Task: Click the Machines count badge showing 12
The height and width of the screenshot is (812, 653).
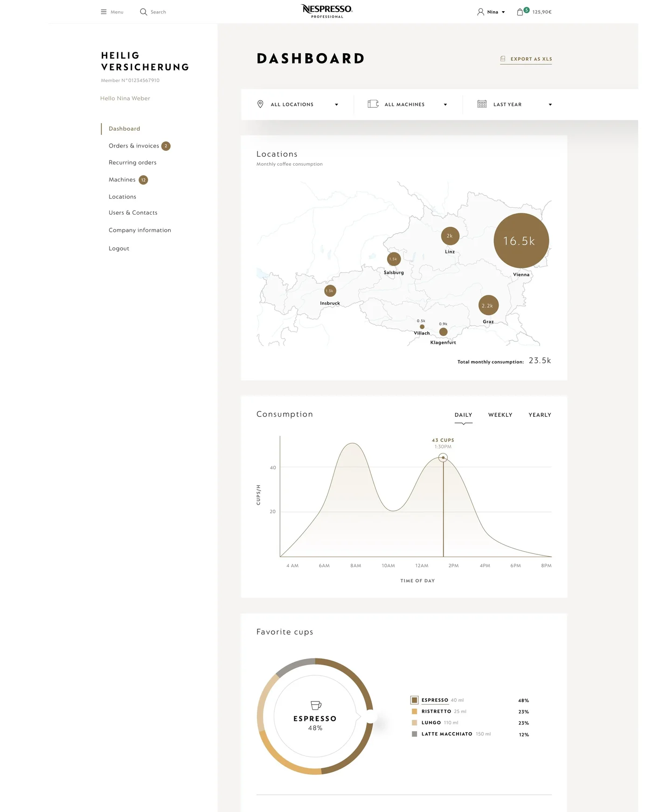Action: [143, 180]
